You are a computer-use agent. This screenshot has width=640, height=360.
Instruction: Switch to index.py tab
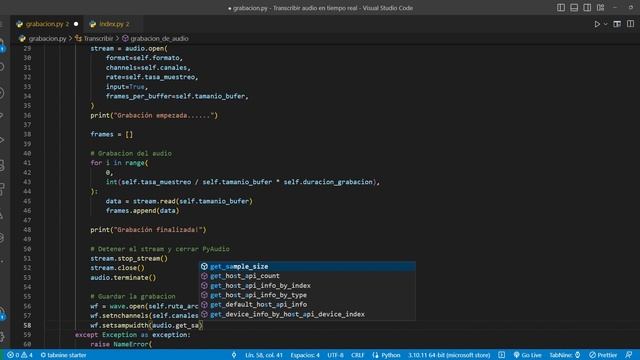pyautogui.click(x=114, y=24)
